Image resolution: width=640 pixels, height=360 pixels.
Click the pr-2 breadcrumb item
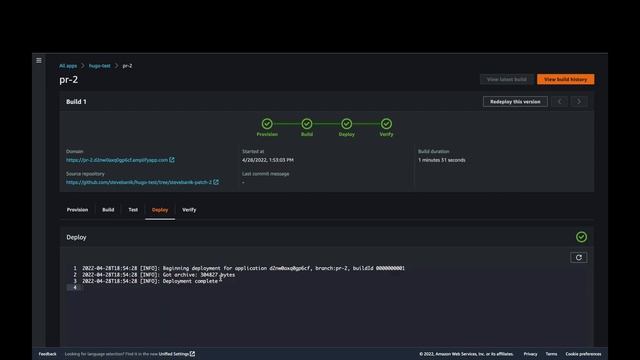coord(127,66)
